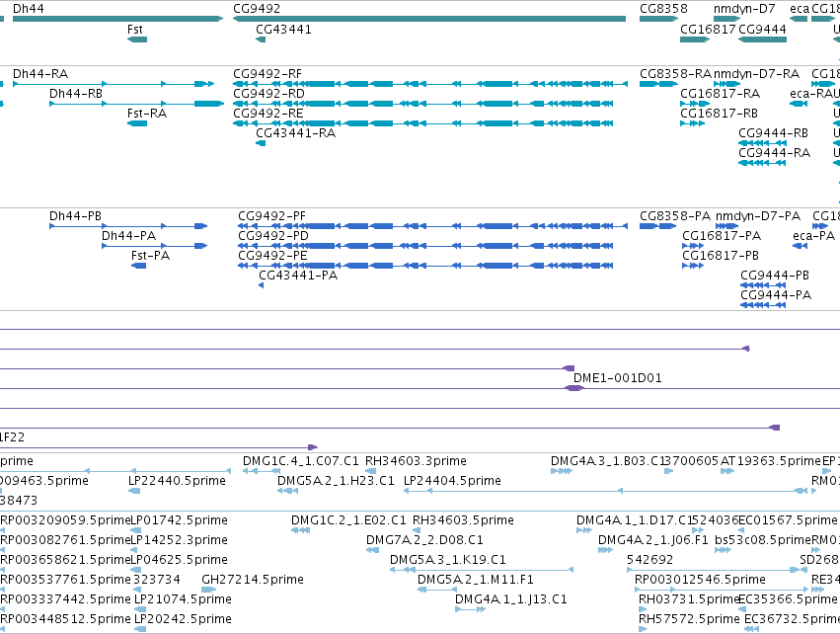This screenshot has width=840, height=634.
Task: Click the Fst gene feature
Action: [x=137, y=40]
